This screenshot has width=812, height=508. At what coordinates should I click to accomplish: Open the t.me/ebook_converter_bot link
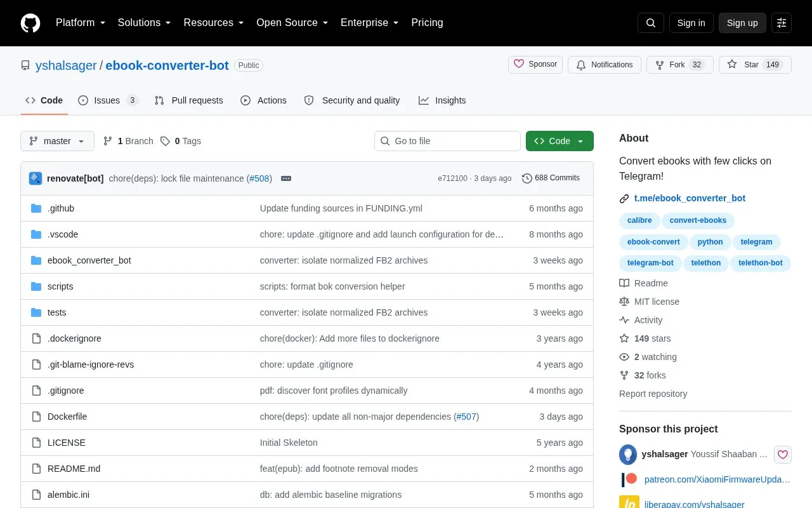[x=690, y=198]
